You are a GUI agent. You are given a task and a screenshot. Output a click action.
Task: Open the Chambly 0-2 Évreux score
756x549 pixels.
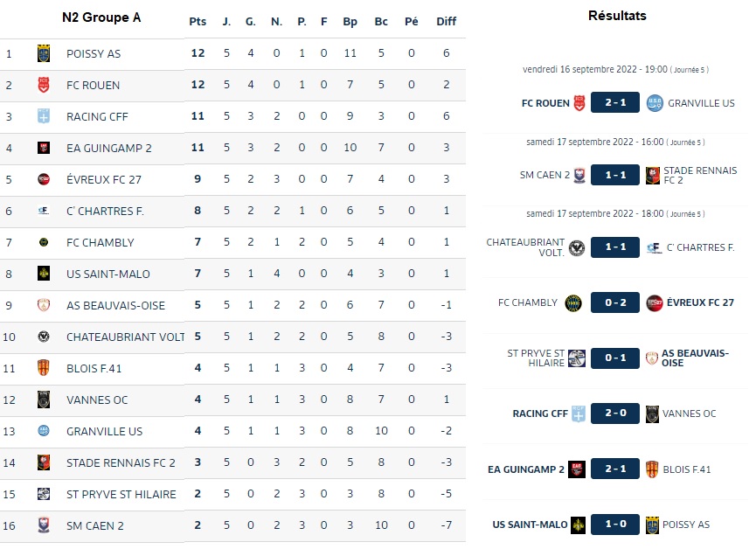615,302
